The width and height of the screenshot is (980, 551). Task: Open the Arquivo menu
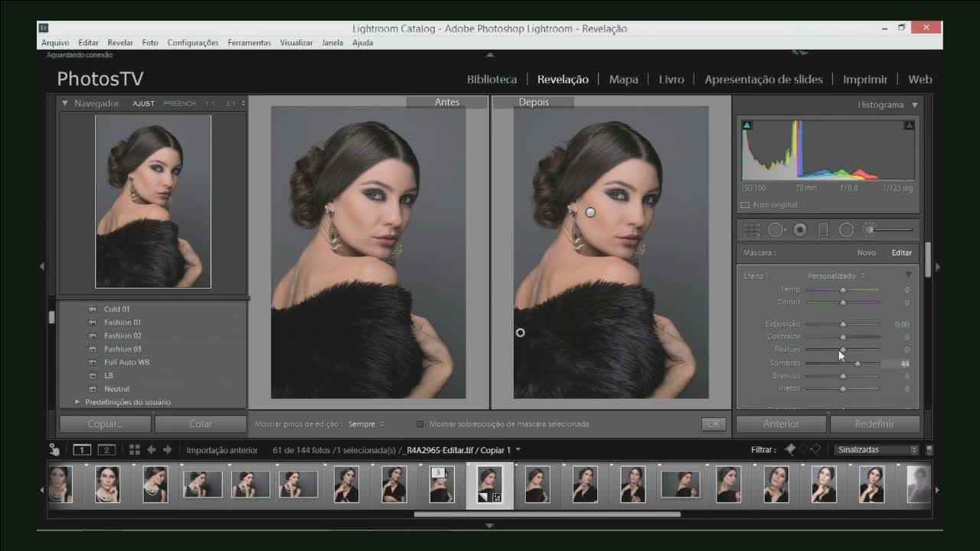pyautogui.click(x=55, y=43)
